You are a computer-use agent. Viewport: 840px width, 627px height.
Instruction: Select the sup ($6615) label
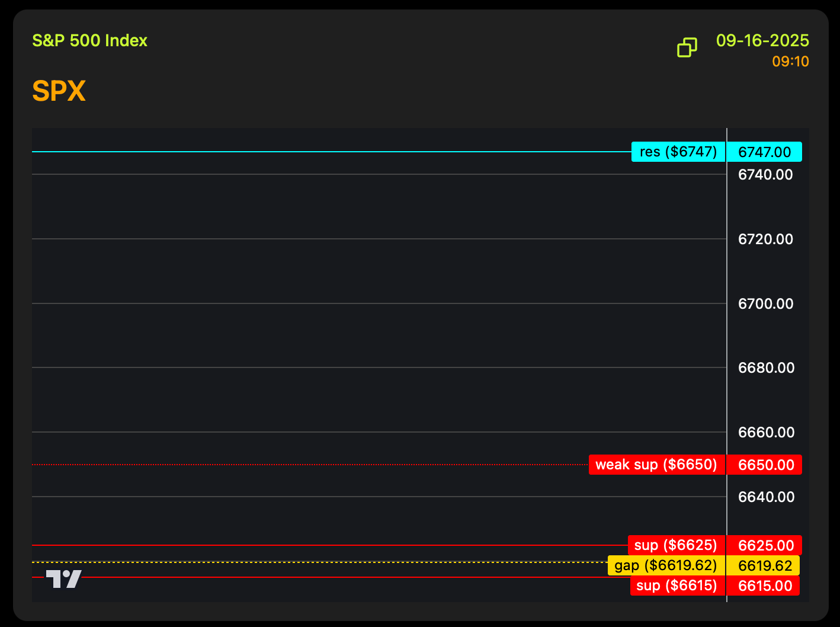click(x=678, y=586)
